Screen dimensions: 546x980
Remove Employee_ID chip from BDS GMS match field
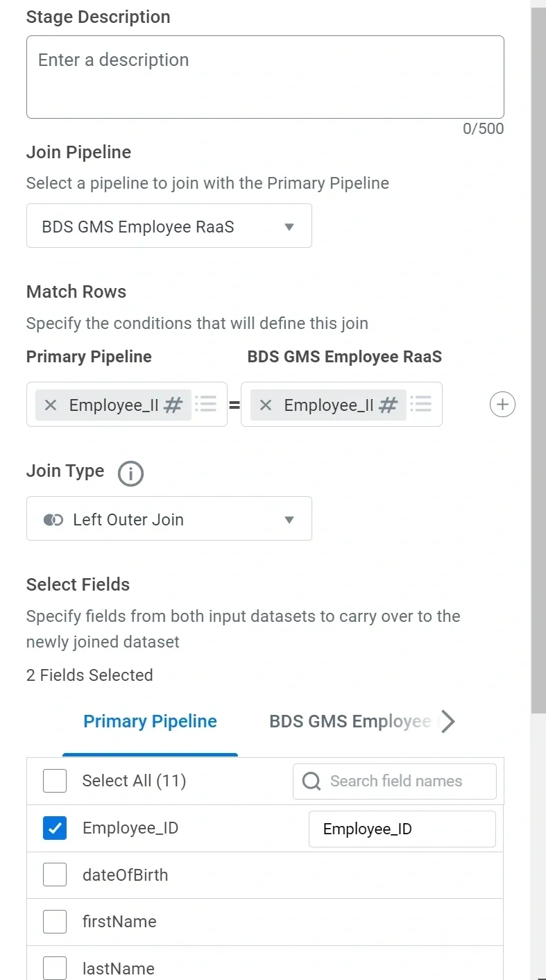(266, 405)
